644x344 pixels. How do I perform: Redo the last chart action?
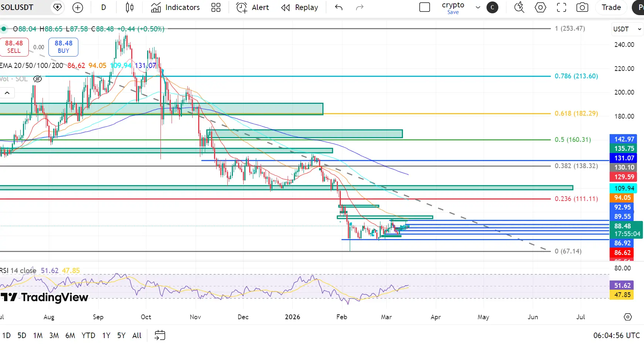point(359,7)
